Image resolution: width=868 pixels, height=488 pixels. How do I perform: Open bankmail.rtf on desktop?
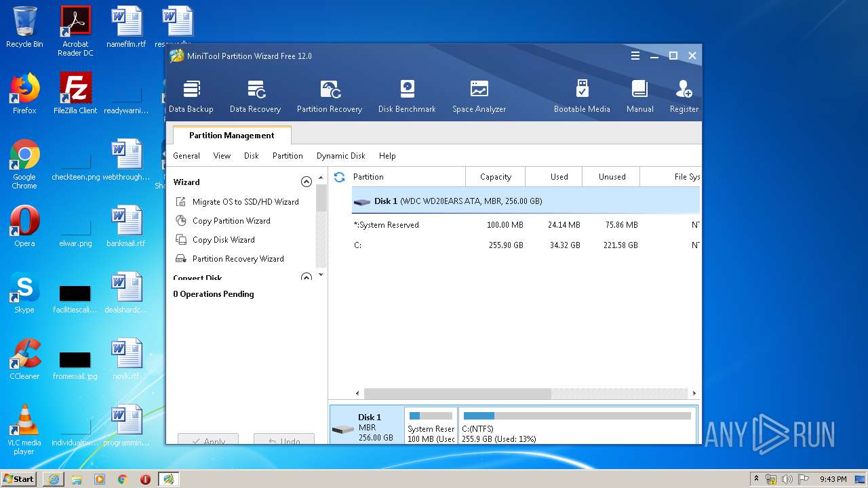(x=126, y=226)
